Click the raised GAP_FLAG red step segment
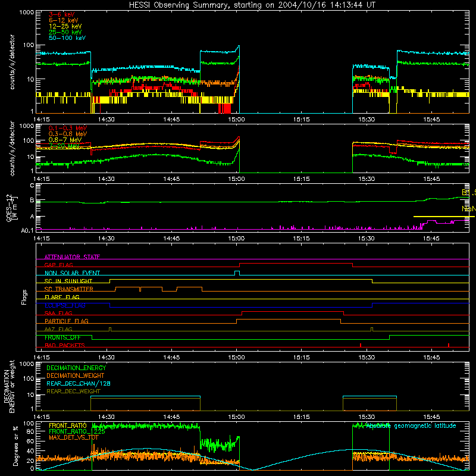 coord(296,264)
